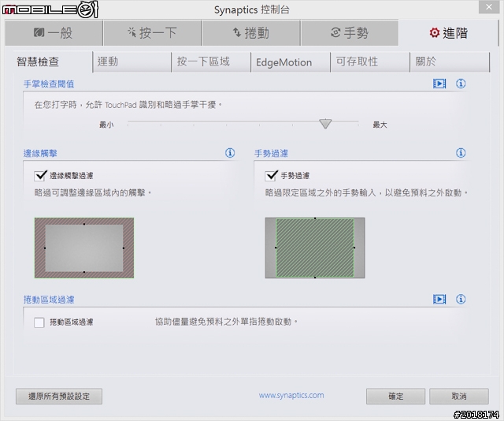Click the 邊緣觸擊 section heading
Screen dimensions: 504x421
[40, 153]
